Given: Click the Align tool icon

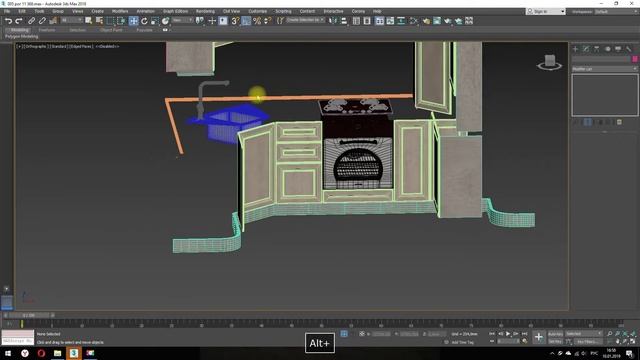Looking at the screenshot, I should [344, 21].
